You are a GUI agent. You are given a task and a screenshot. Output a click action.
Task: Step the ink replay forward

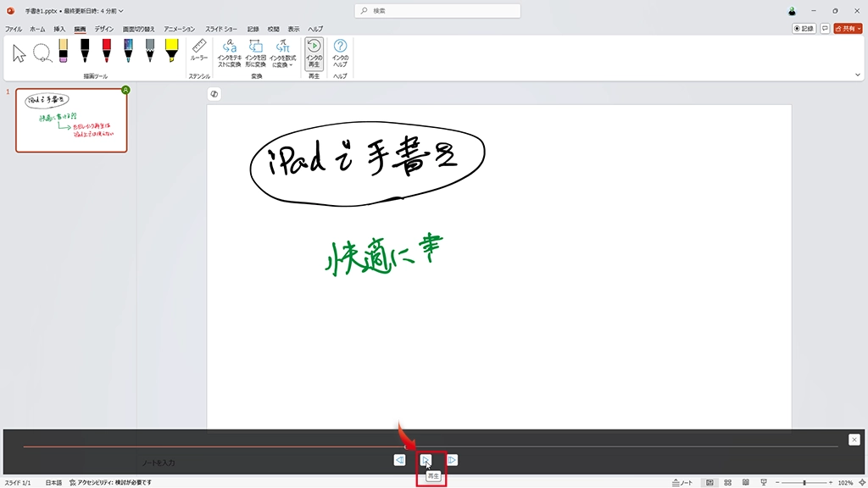(x=453, y=460)
